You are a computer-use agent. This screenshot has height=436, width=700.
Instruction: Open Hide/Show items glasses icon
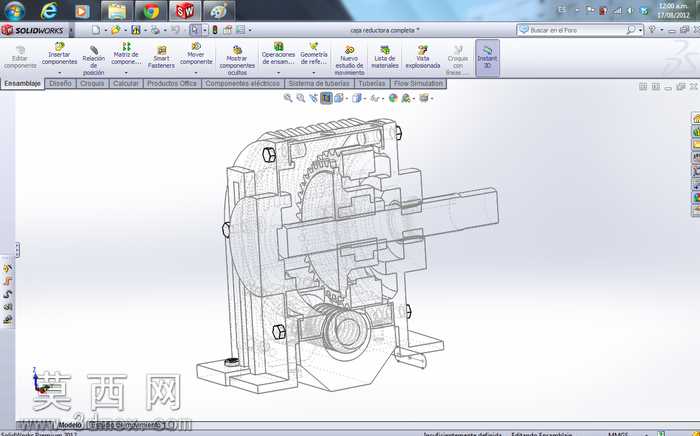375,98
